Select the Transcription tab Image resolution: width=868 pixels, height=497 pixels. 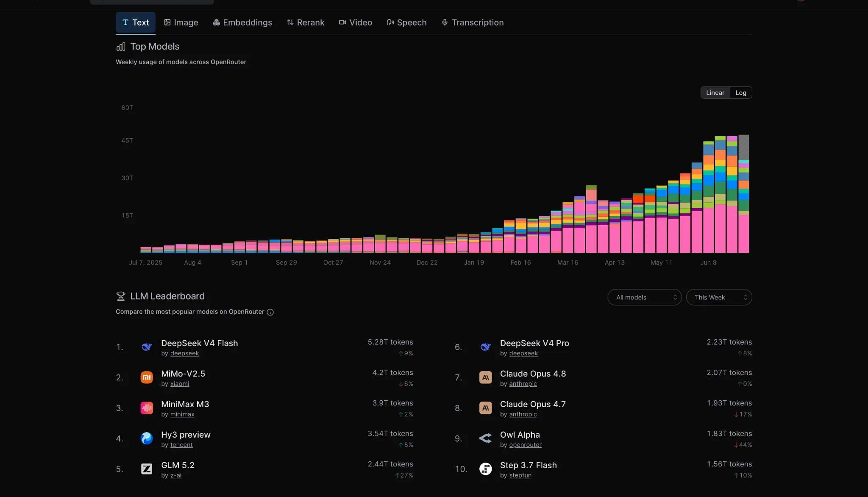pyautogui.click(x=473, y=22)
